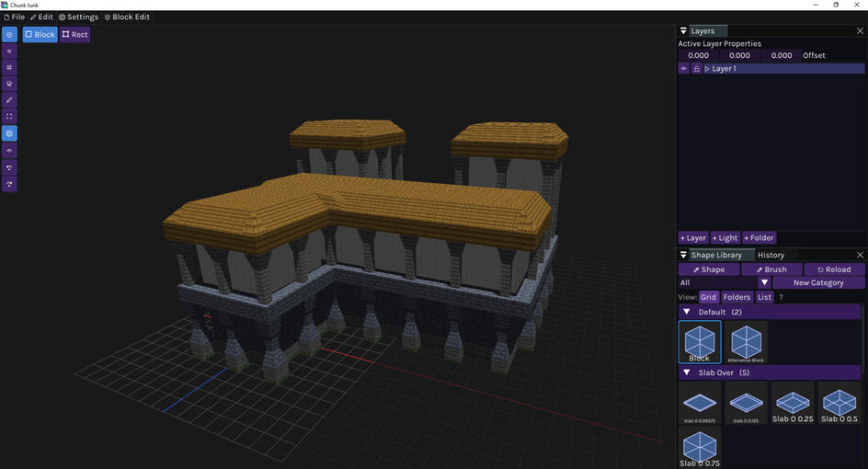
Task: Select the selection brackets tool
Action: click(9, 116)
